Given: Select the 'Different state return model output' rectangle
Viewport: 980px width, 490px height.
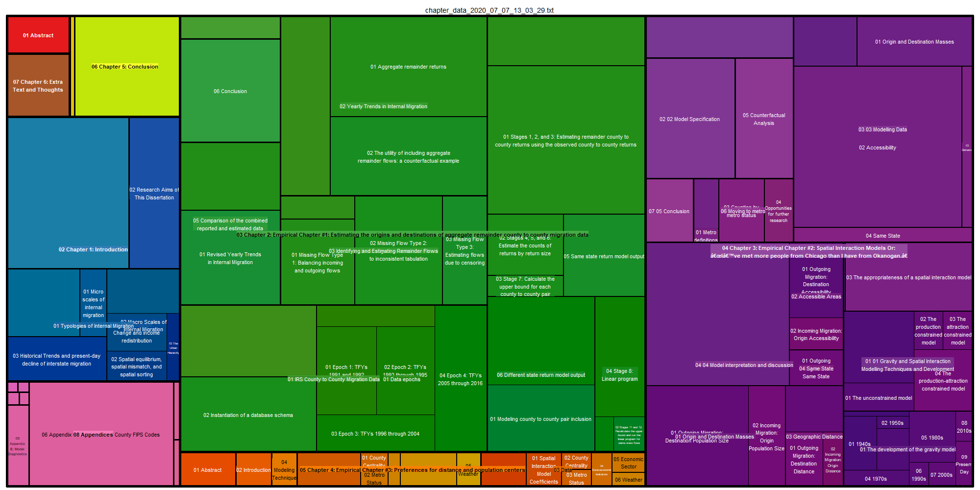Looking at the screenshot, I should [541, 375].
